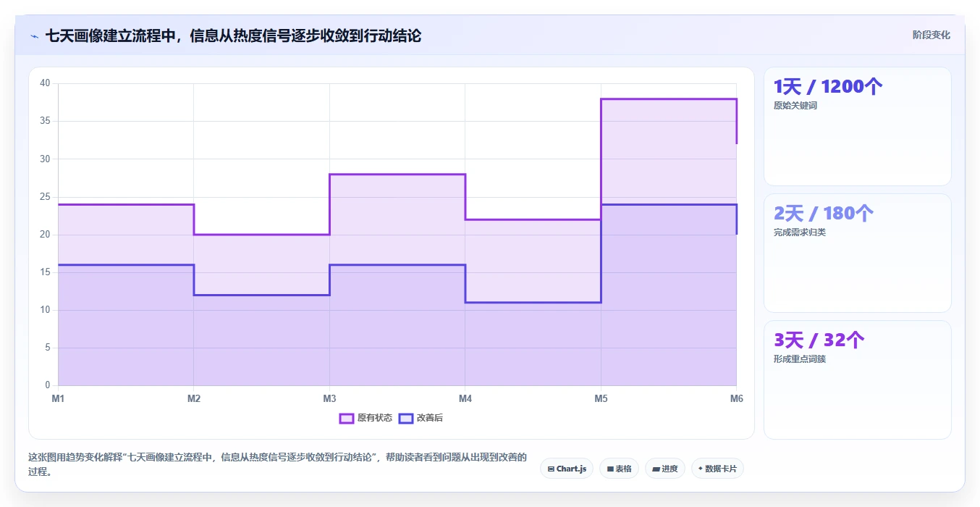Click the 25 y-axis value
This screenshot has width=980, height=507.
[45, 197]
